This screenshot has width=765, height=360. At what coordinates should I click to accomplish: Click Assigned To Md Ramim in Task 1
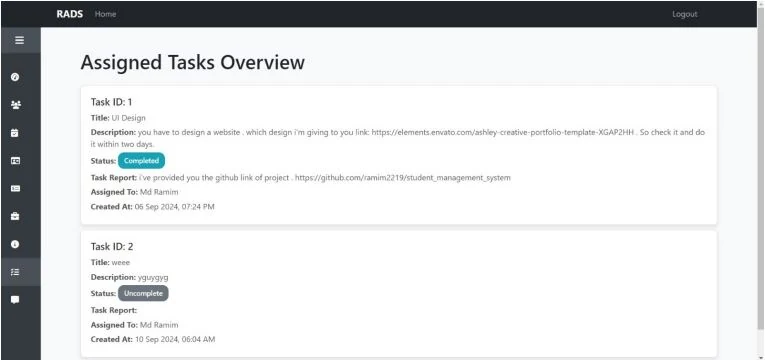[x=134, y=192]
